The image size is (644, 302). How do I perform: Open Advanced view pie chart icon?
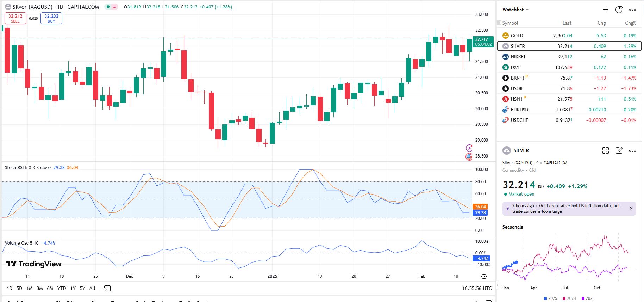click(x=619, y=10)
